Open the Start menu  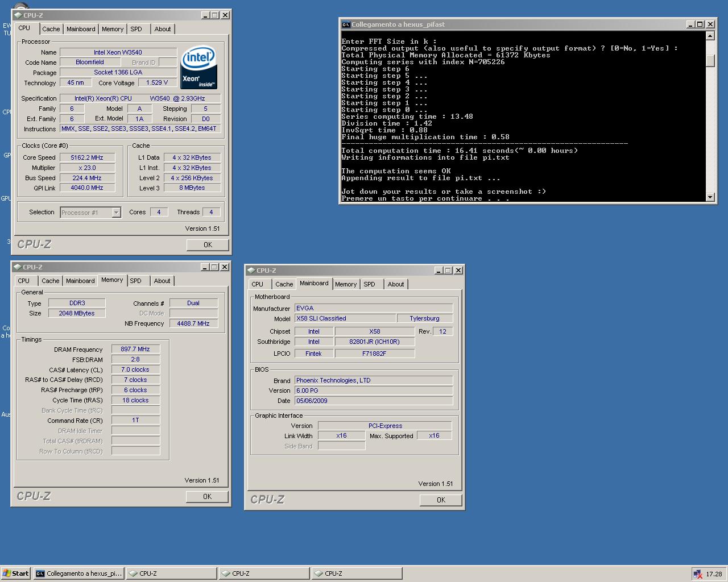(x=16, y=573)
